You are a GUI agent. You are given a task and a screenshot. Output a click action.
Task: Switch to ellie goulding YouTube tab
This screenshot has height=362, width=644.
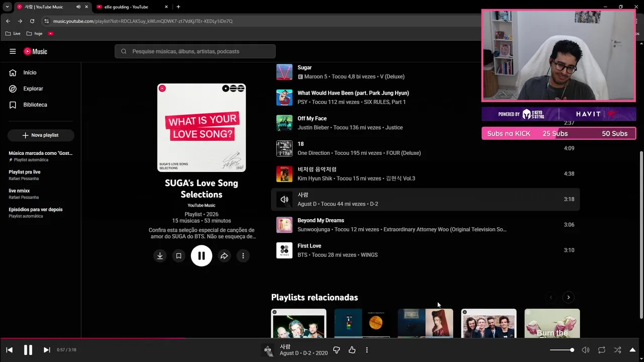coord(131,7)
